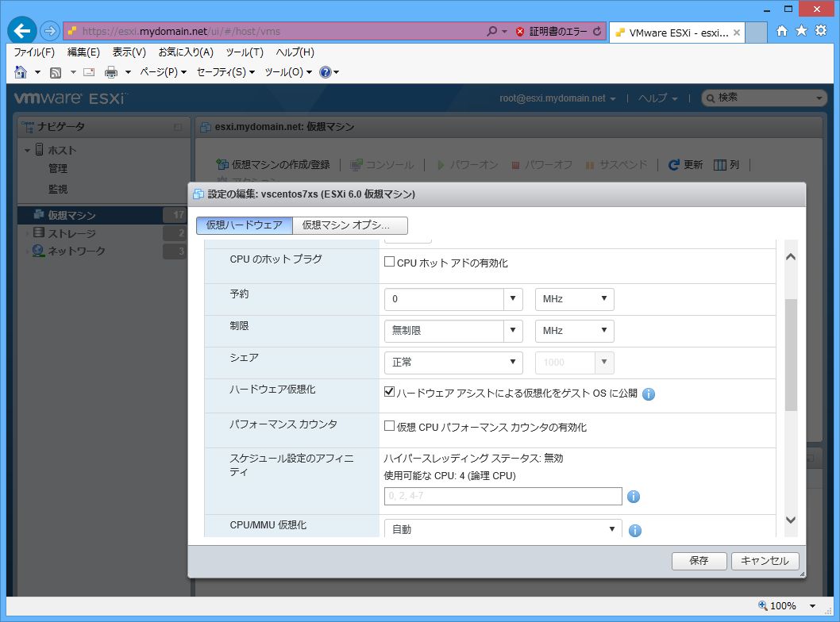Open the セーフティ(S) command bar menu
Image resolution: width=840 pixels, height=622 pixels.
pos(225,71)
